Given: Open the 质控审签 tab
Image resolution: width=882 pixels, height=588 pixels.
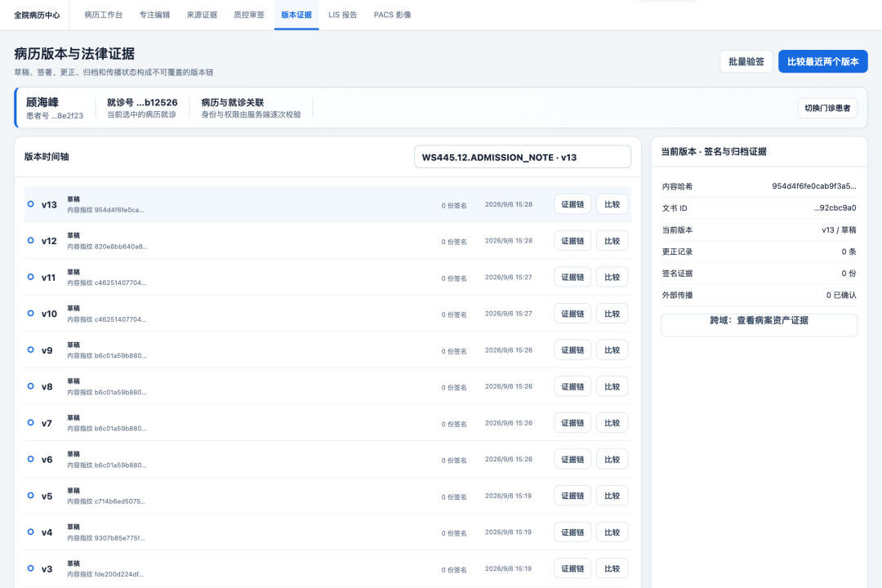Looking at the screenshot, I should pyautogui.click(x=249, y=15).
